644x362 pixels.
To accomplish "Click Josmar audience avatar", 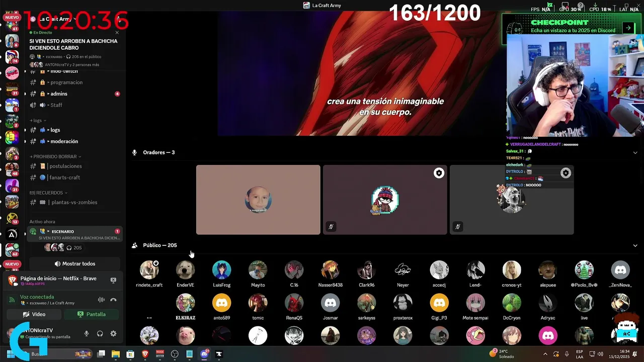I will (331, 303).
